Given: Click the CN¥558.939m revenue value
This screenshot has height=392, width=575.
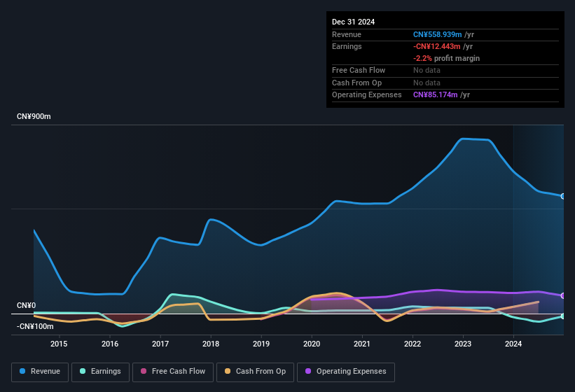Looking at the screenshot, I should (x=438, y=34).
